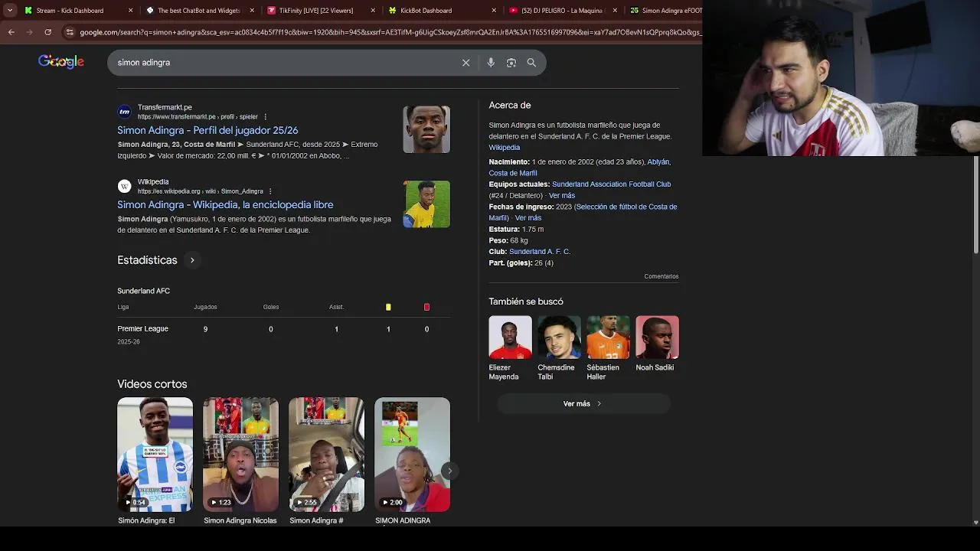
Task: Play the Simon Adingra # short video
Action: click(x=326, y=455)
